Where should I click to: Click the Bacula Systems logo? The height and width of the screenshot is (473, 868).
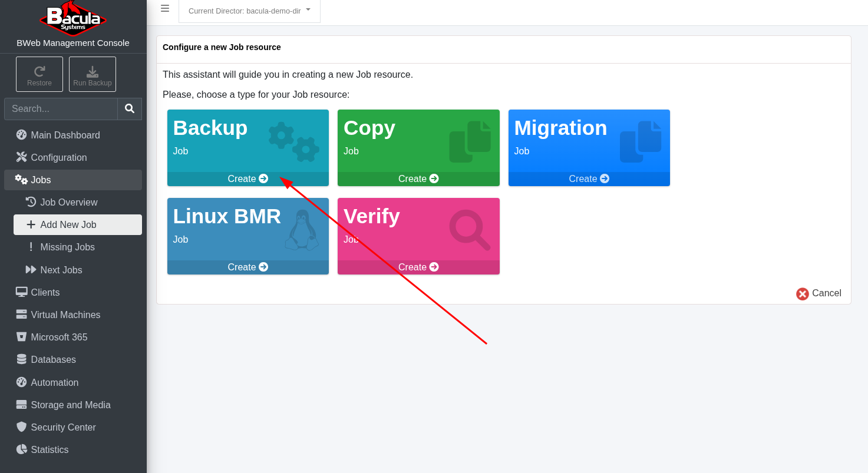coord(73,18)
